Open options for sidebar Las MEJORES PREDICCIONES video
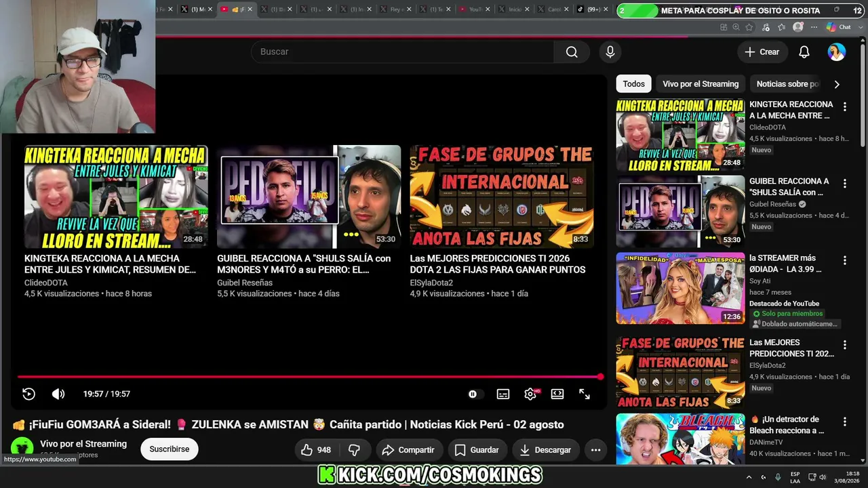The height and width of the screenshot is (488, 868). 845,345
